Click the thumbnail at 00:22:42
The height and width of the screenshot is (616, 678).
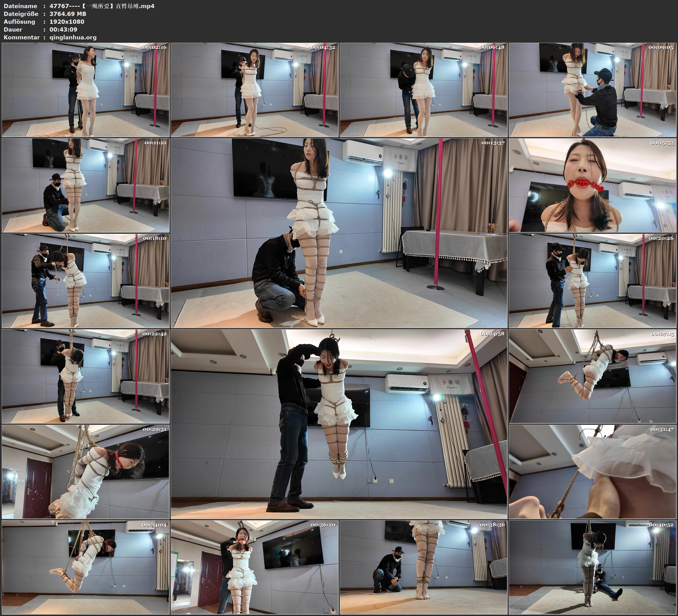(85, 376)
